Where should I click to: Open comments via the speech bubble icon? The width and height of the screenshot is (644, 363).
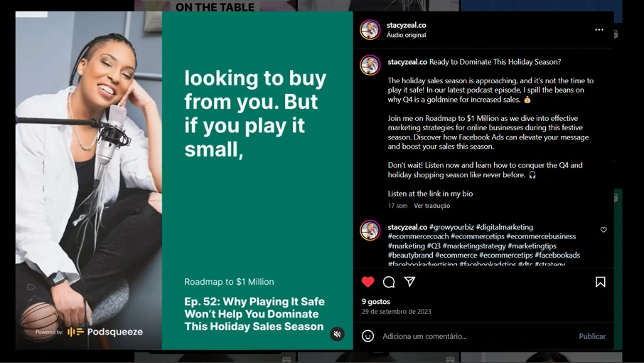tap(389, 282)
